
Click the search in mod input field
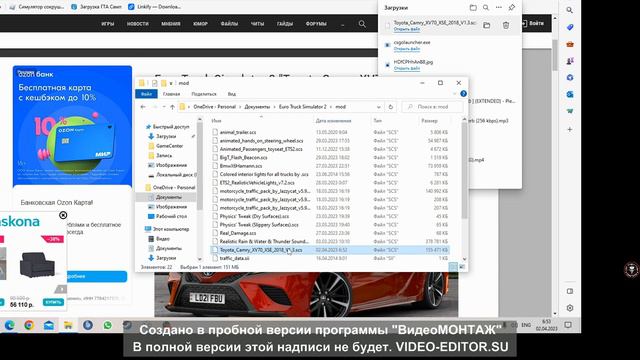433,107
